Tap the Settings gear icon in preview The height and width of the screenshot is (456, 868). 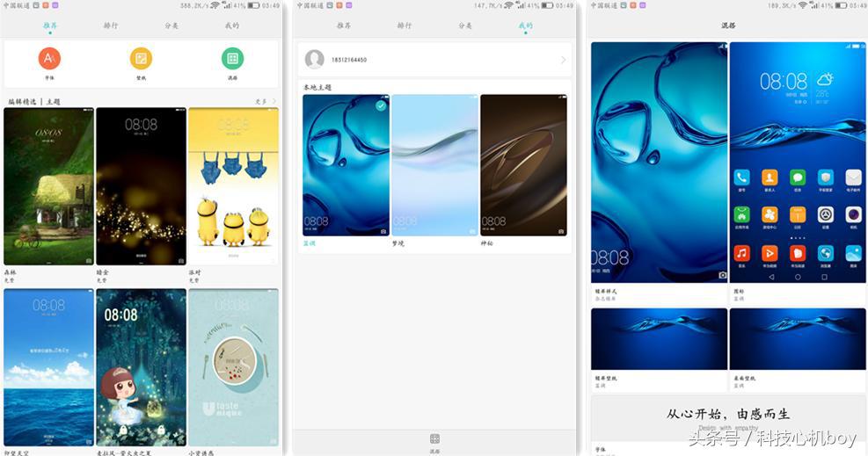pos(826,214)
